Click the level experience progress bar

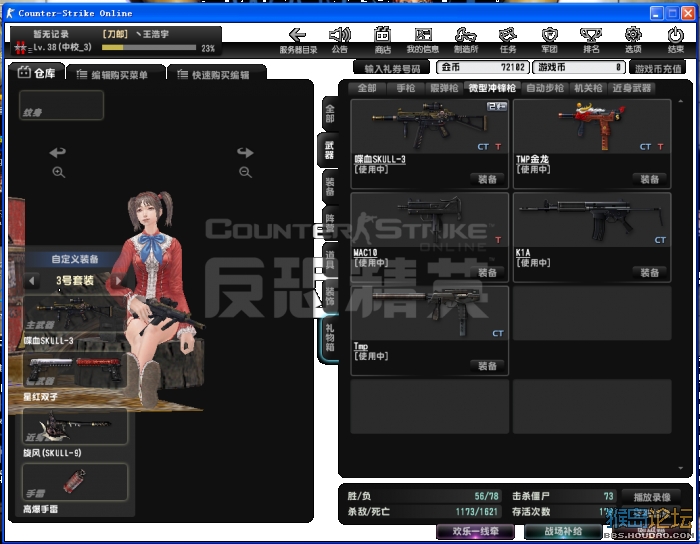coord(149,47)
